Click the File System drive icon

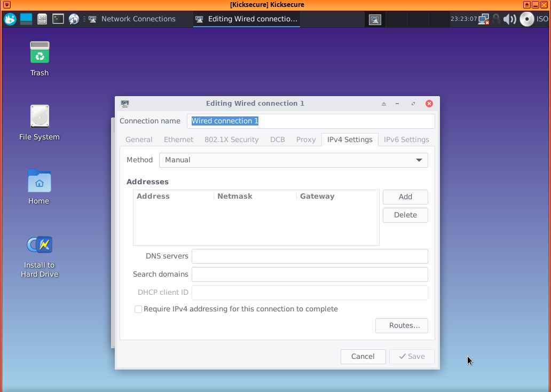40,116
